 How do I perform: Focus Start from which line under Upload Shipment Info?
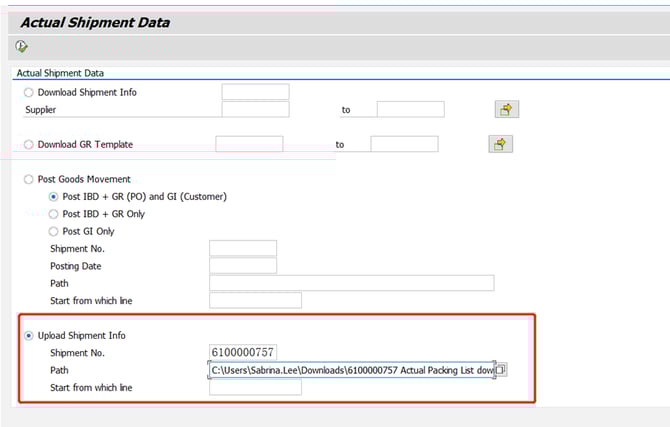(x=255, y=387)
